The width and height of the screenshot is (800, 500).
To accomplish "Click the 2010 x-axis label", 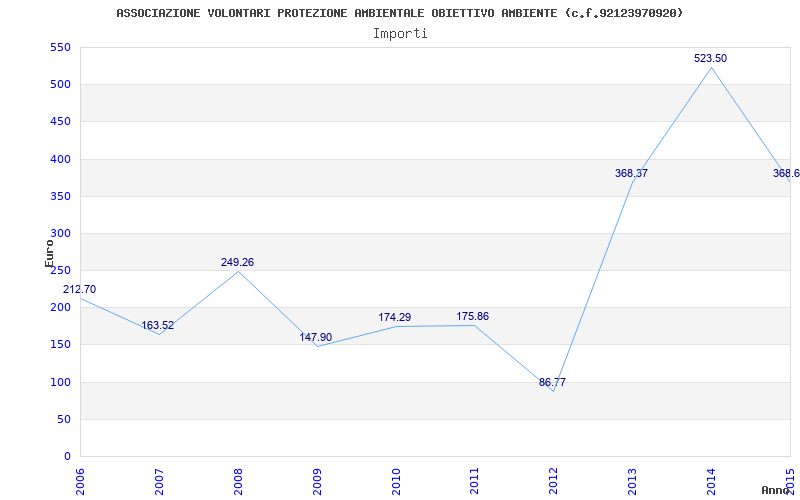I will (x=395, y=482).
